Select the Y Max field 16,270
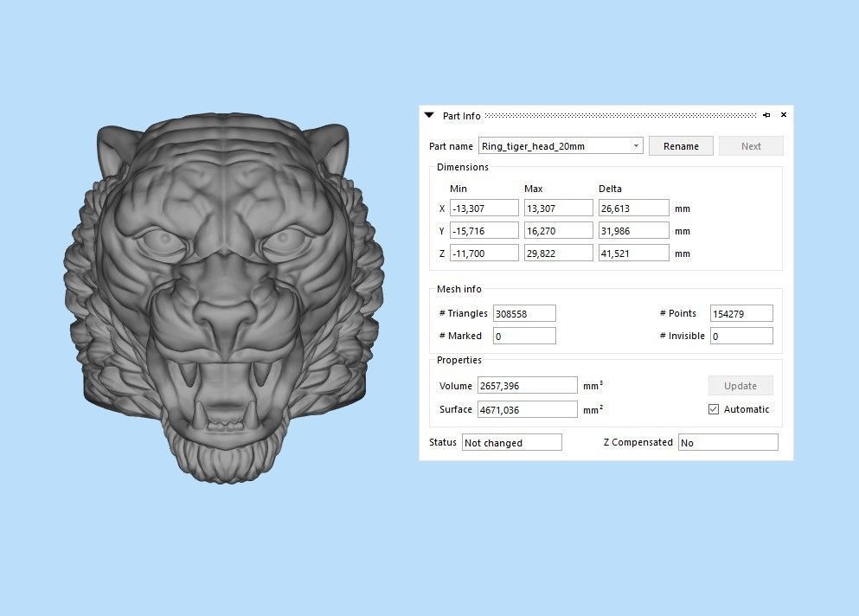Image resolution: width=859 pixels, height=616 pixels. pos(558,230)
